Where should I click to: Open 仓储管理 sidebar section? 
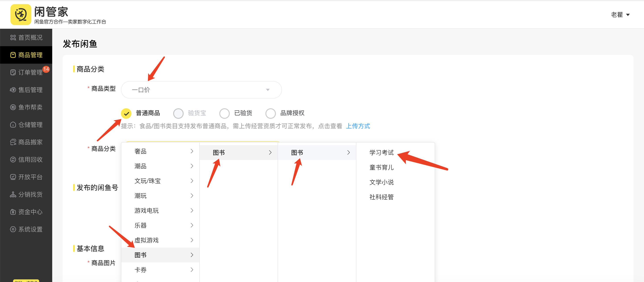pos(26,125)
